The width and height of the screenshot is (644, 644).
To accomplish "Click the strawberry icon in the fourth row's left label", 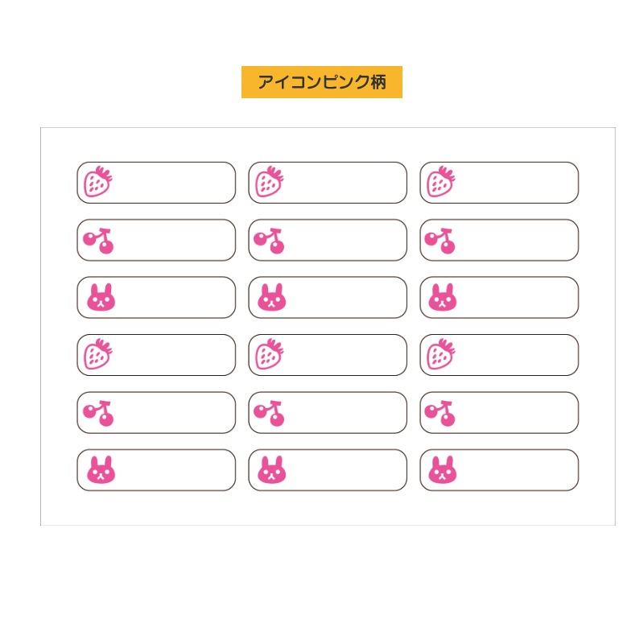I will [x=98, y=354].
